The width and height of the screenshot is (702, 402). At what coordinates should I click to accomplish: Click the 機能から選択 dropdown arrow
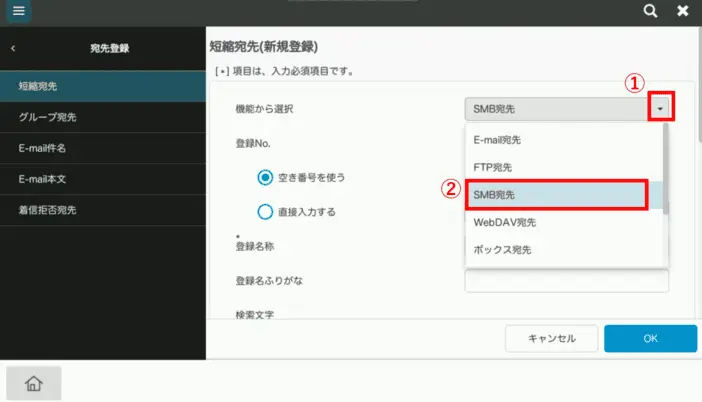[x=660, y=108]
